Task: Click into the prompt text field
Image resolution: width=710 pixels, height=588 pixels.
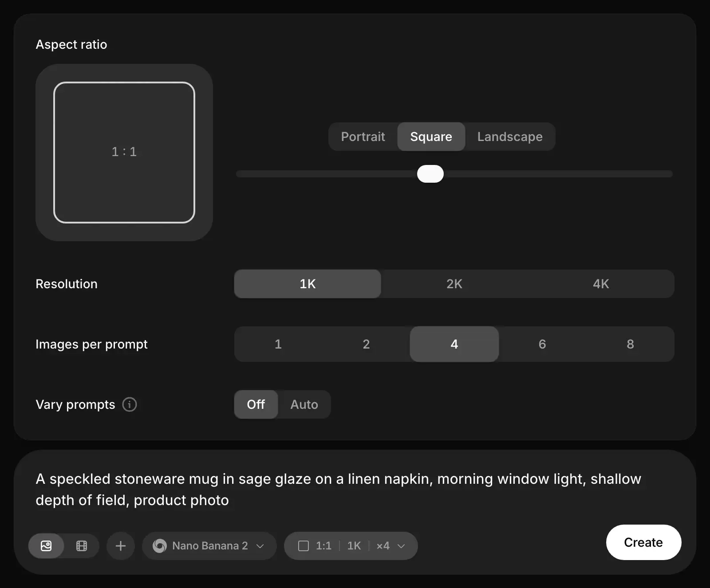Action: point(354,490)
